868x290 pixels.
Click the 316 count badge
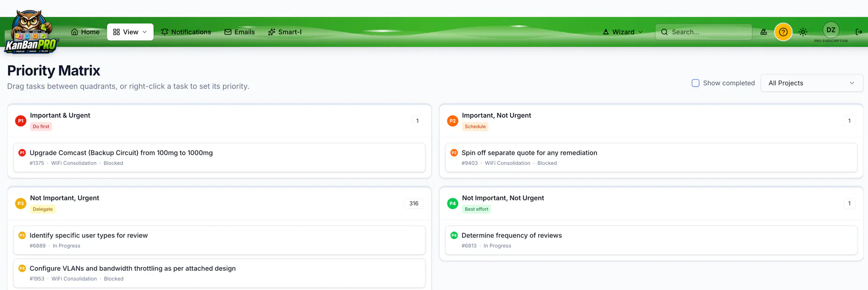(x=414, y=203)
